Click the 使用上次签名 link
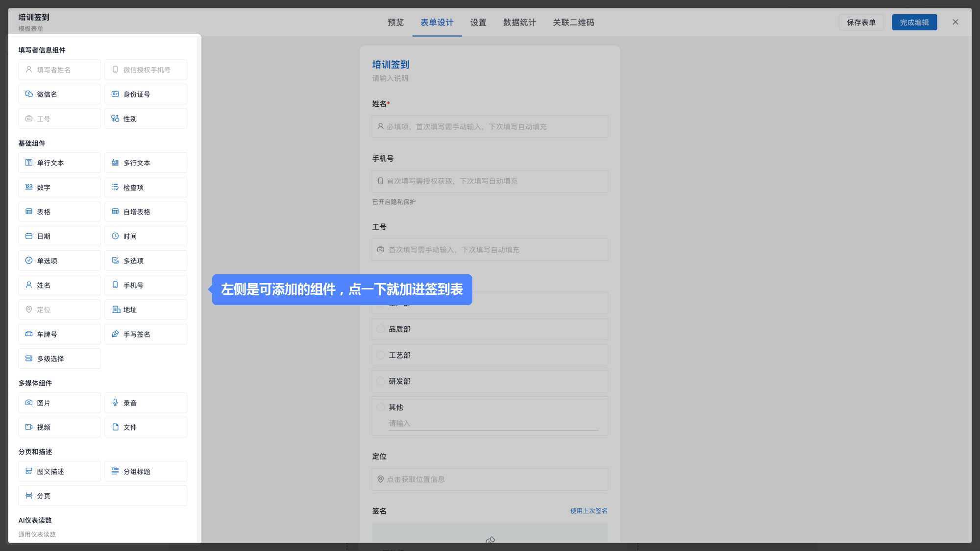Viewport: 980px width, 551px height. (x=588, y=511)
